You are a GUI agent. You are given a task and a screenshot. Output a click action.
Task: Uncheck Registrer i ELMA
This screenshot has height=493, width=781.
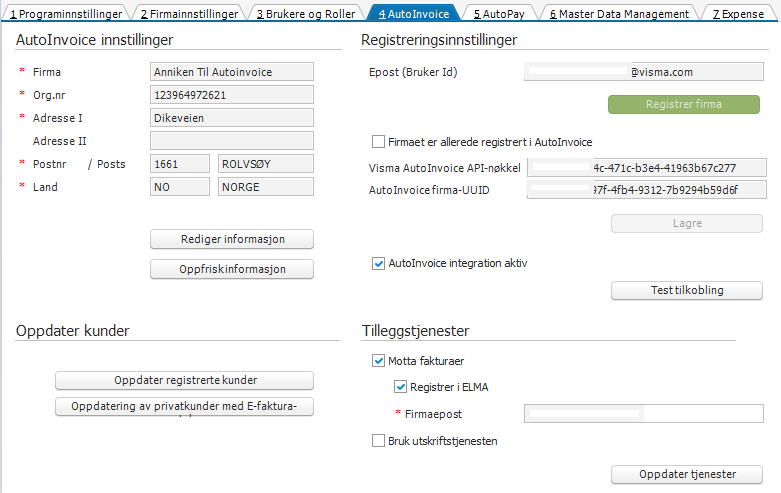pos(401,387)
